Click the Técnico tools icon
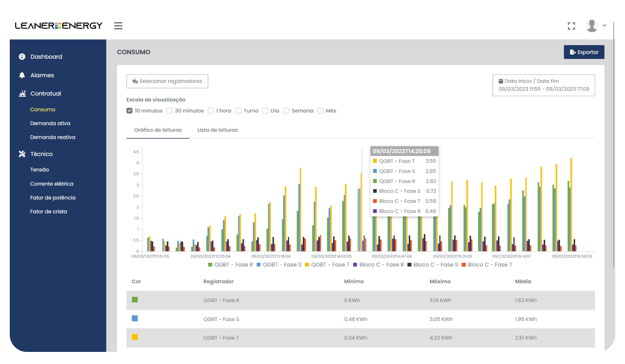 click(x=22, y=154)
